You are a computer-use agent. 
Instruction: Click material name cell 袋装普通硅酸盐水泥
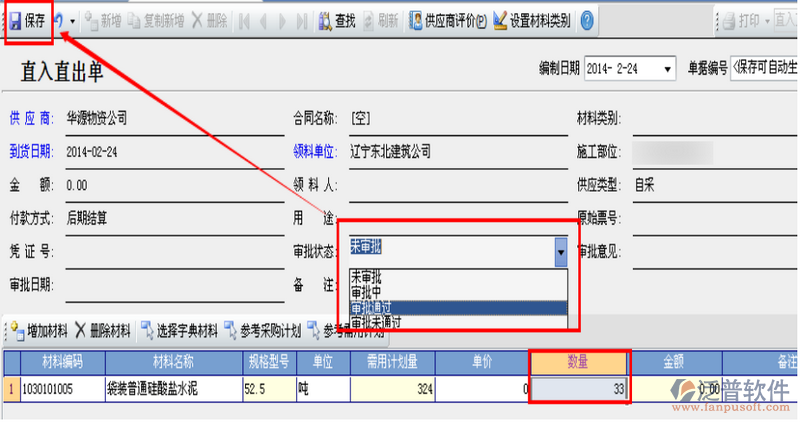[x=173, y=389]
